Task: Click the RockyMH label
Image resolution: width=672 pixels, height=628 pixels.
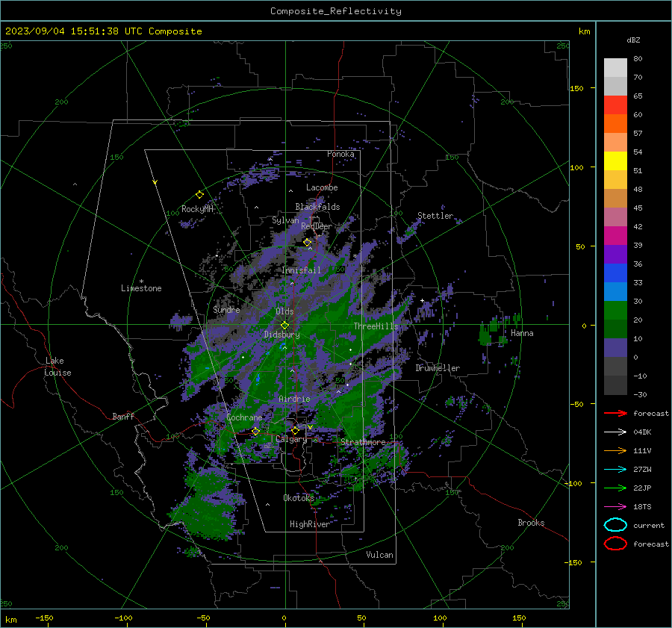Action: click(x=196, y=209)
